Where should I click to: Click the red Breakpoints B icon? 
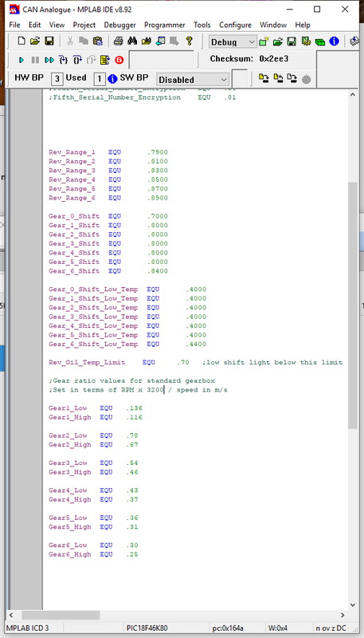tap(119, 61)
